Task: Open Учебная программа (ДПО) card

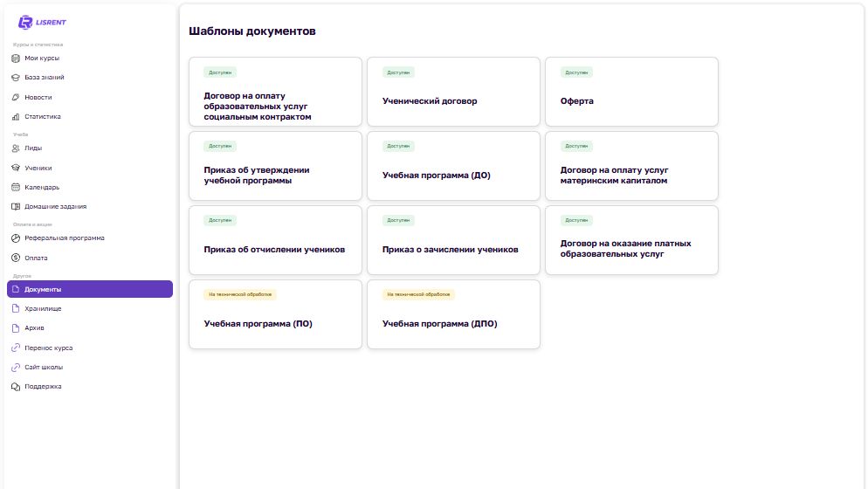Action: pyautogui.click(x=453, y=314)
